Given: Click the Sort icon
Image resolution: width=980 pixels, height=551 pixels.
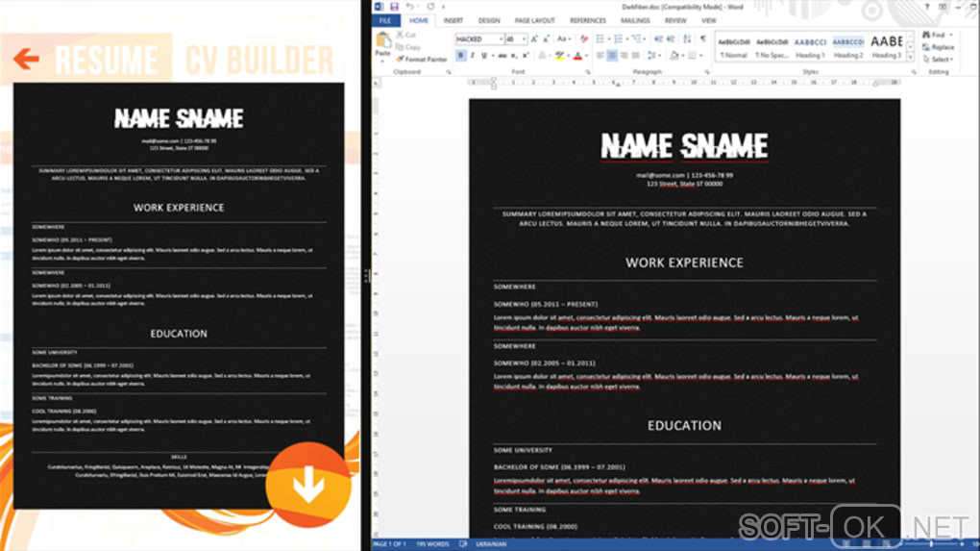Looking at the screenshot, I should coord(687,38).
